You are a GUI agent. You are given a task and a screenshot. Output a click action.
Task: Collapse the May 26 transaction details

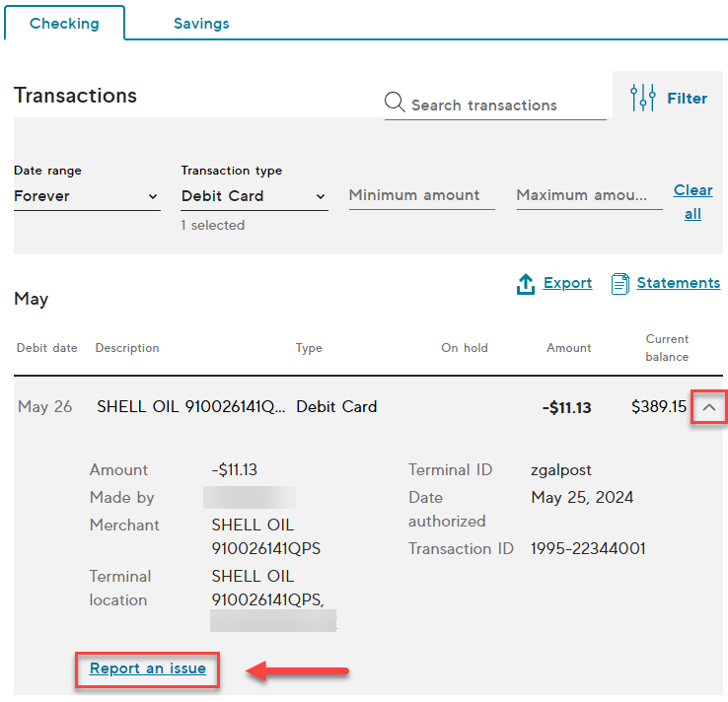coord(708,406)
